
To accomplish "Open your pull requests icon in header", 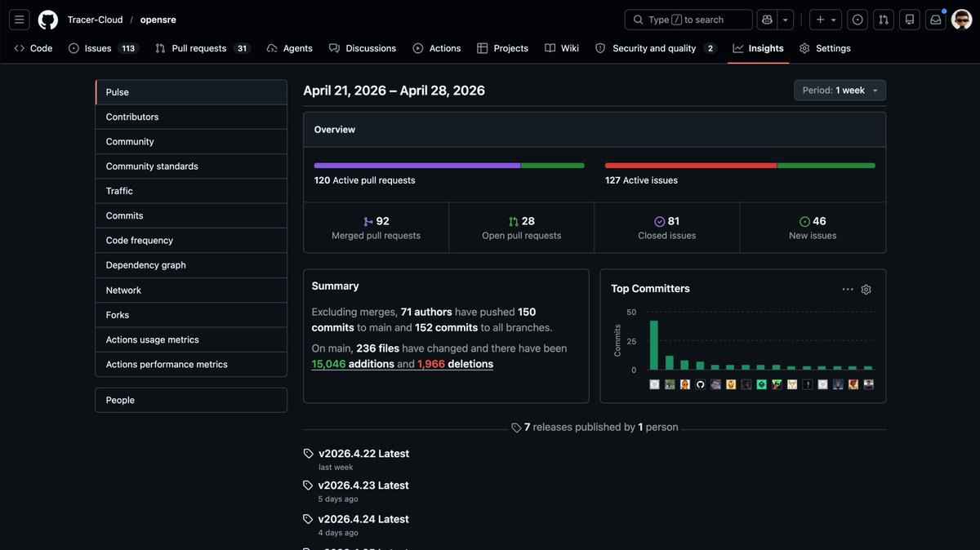I will pyautogui.click(x=884, y=20).
